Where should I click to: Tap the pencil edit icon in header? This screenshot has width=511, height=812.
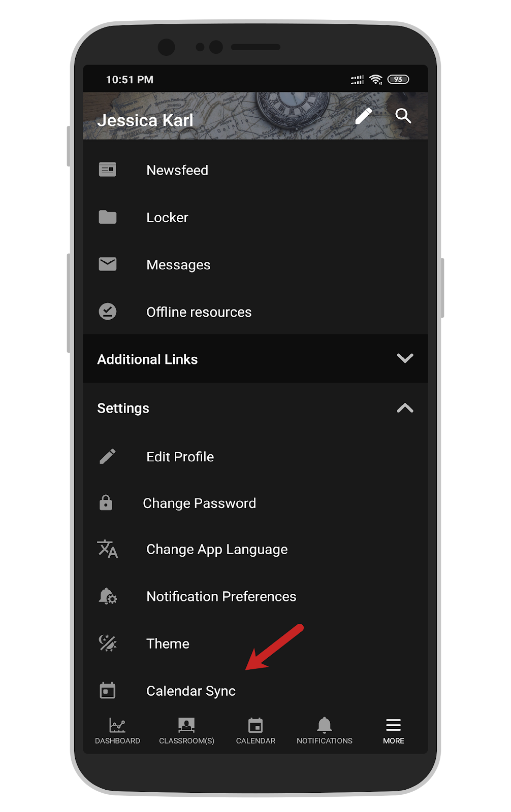tap(363, 116)
